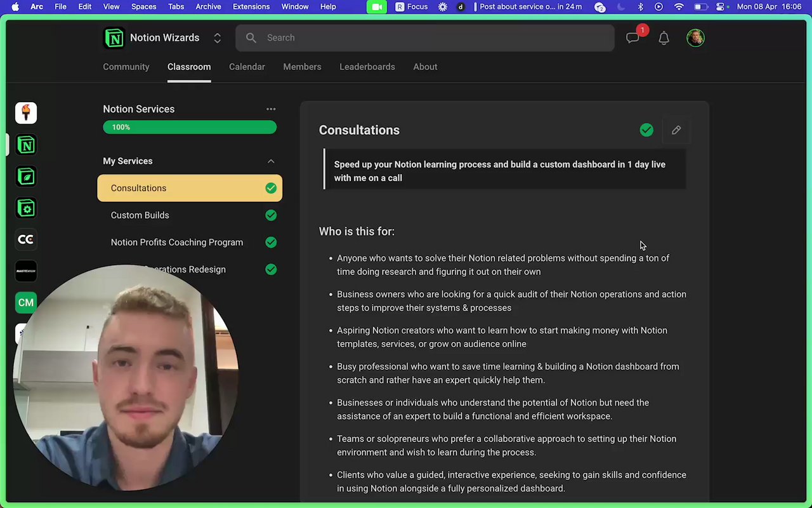Click the 'Busy professional who want' bullet point
This screenshot has height=508, width=812.
click(x=507, y=373)
